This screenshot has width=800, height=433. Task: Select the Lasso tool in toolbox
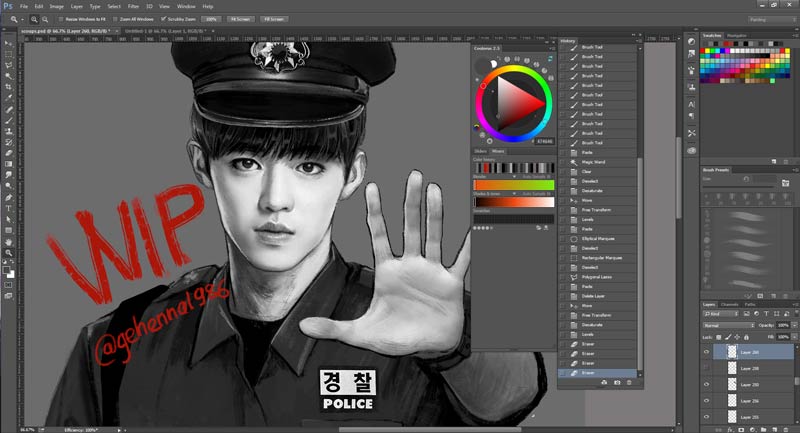click(x=8, y=65)
